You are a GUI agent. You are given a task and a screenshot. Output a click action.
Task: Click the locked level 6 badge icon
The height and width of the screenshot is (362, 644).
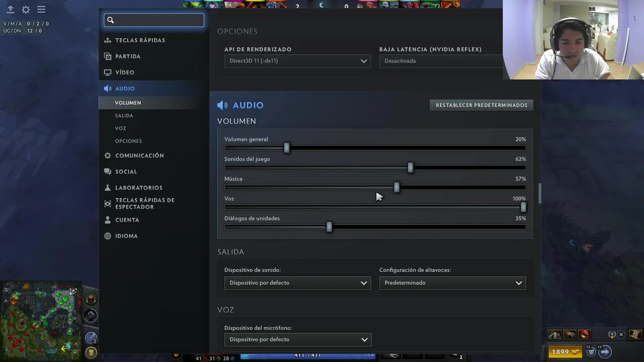(x=612, y=334)
